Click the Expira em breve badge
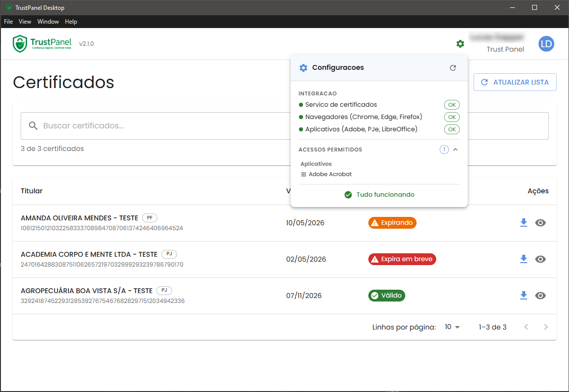569x392 pixels. point(402,259)
